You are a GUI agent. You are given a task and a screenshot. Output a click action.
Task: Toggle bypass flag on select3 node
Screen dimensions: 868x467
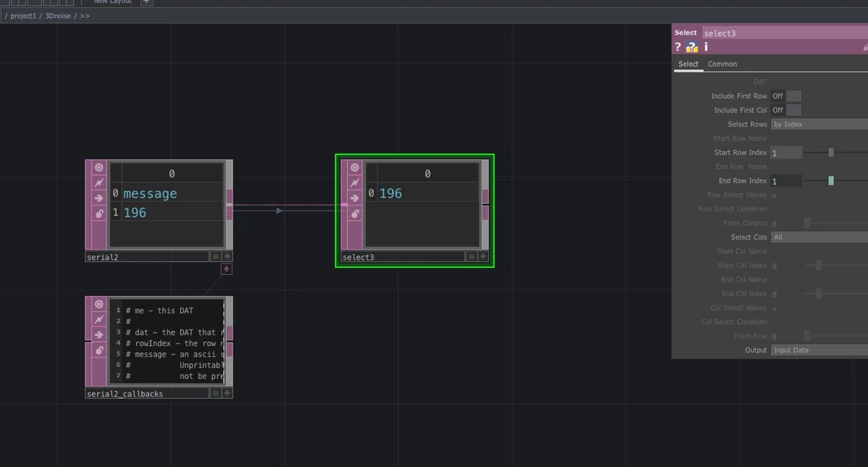click(x=354, y=182)
